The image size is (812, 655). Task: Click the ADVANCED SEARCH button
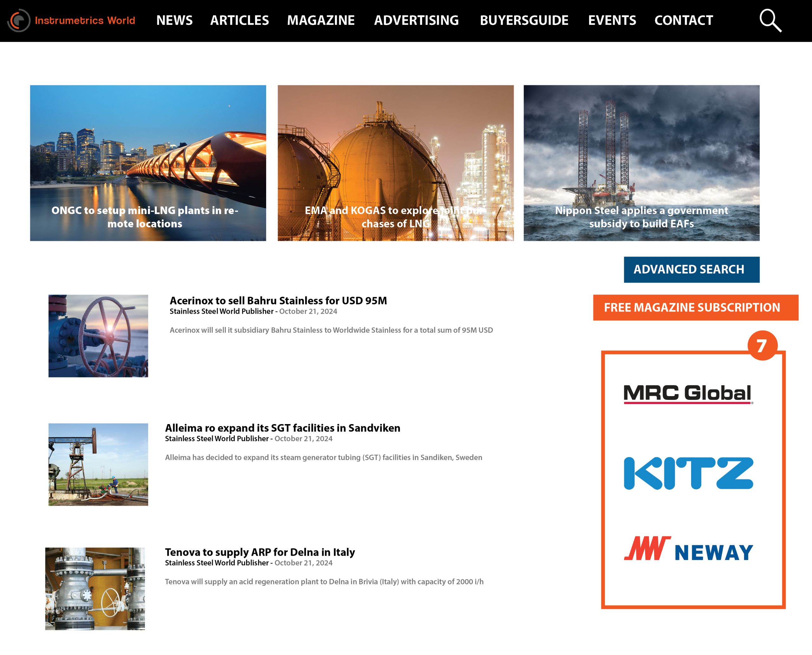691,269
